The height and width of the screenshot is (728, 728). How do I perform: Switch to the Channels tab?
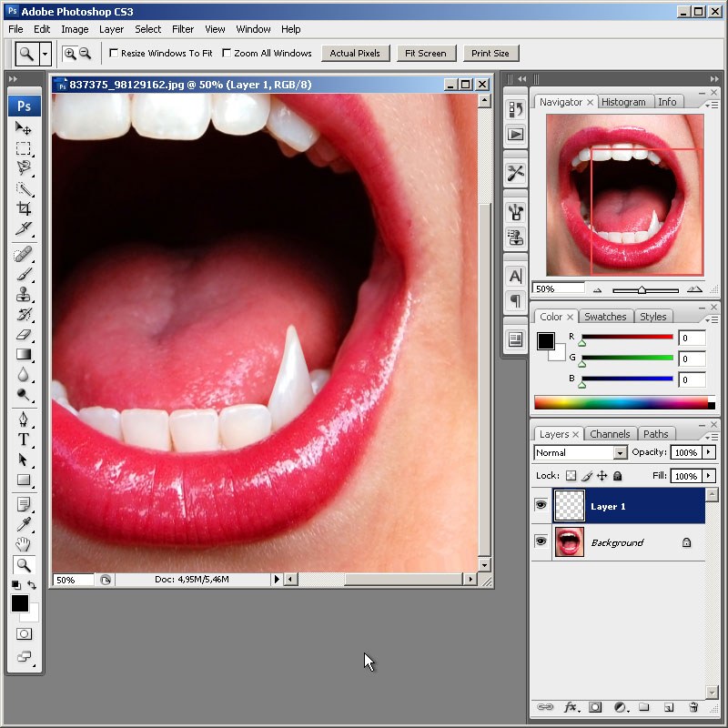[610, 434]
